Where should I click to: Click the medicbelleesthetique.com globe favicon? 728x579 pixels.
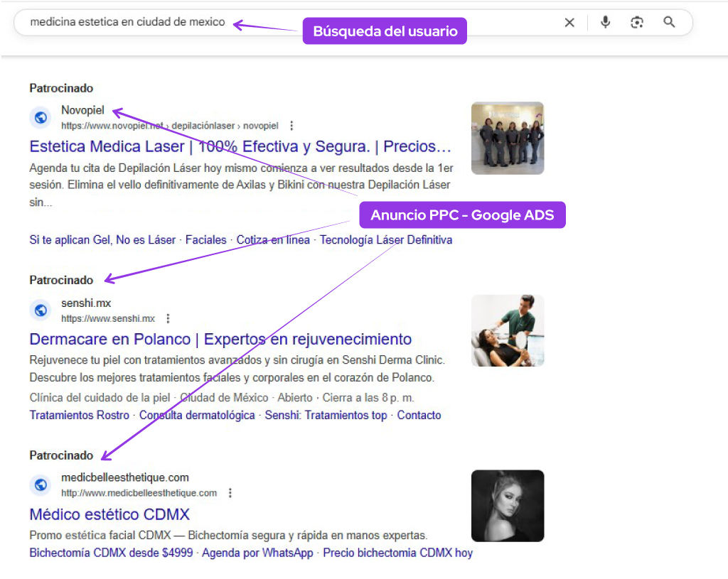41,485
